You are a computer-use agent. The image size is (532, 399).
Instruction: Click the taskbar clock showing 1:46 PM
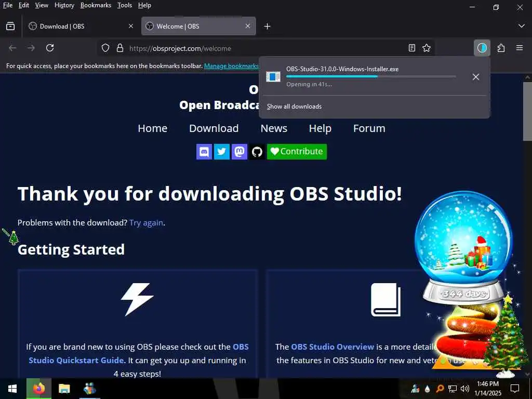pos(487,389)
